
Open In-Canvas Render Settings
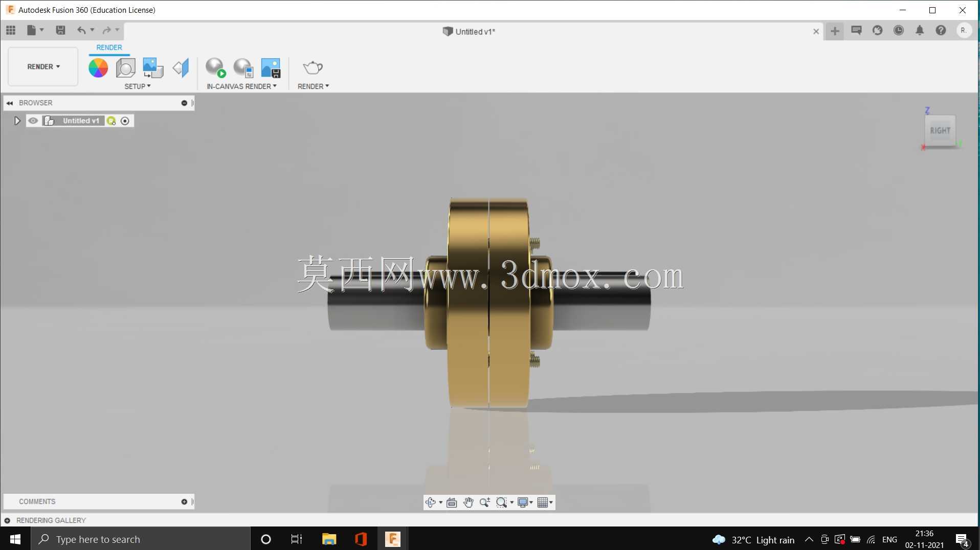243,67
